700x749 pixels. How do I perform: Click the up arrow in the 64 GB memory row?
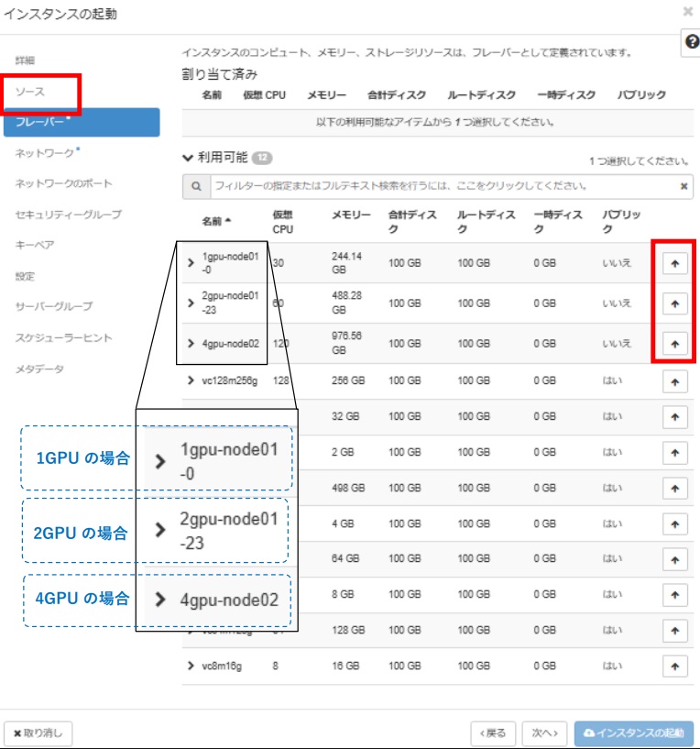point(674,559)
